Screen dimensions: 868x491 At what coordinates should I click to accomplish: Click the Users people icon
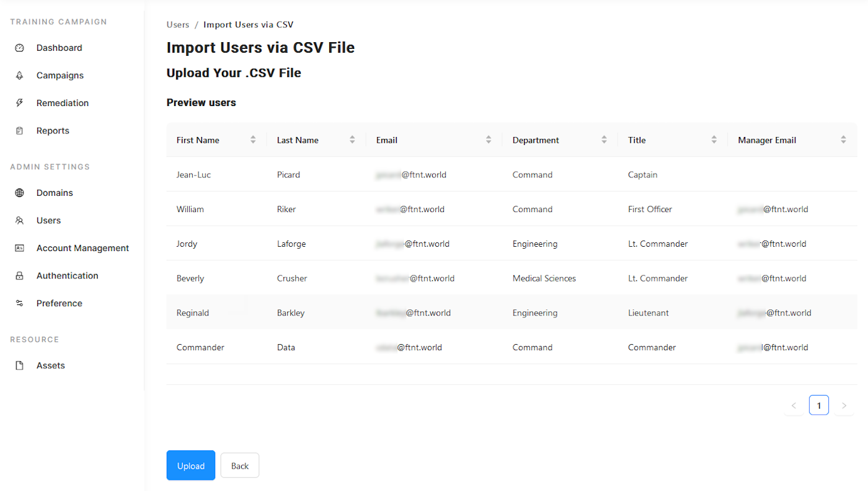(19, 221)
